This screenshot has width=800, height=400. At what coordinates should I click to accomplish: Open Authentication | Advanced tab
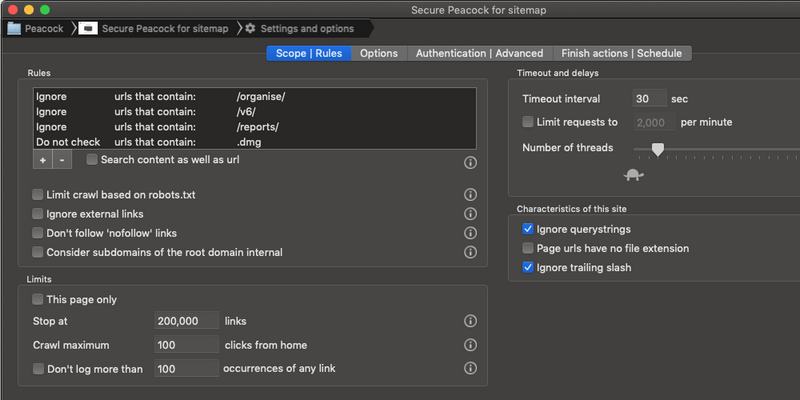[479, 53]
